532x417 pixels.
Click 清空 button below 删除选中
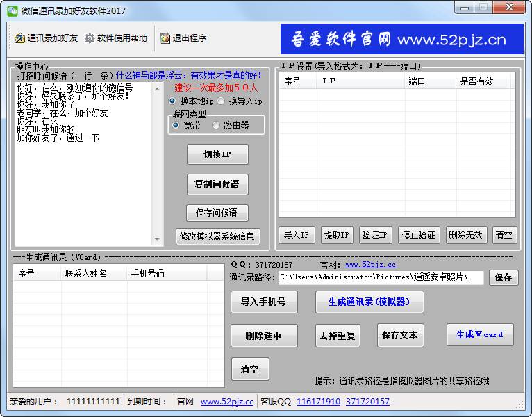(x=250, y=369)
